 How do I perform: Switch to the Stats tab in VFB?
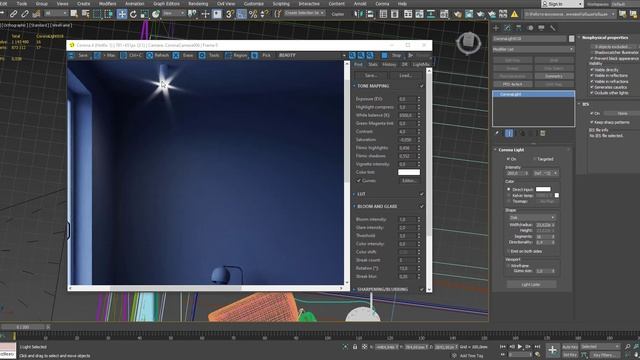(x=373, y=64)
